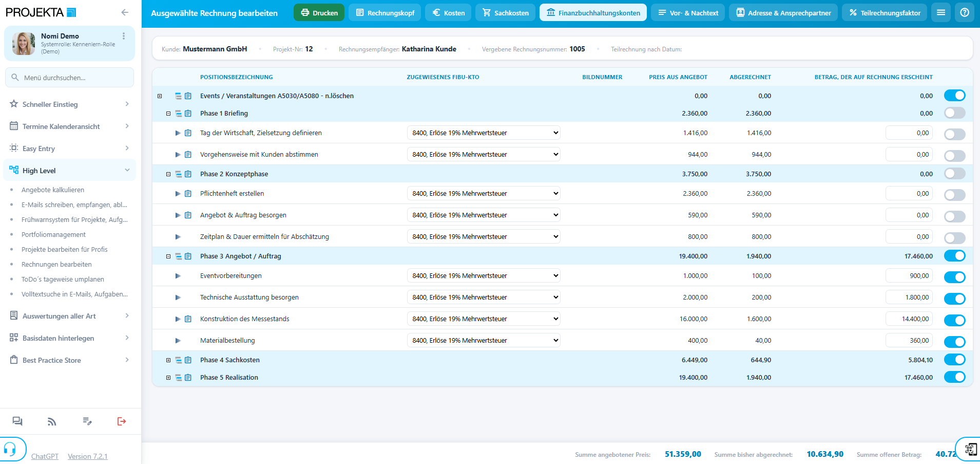Screen dimensions: 980x464
Task: Turn off the toggle for Materialbestellung
Action: coord(954,342)
